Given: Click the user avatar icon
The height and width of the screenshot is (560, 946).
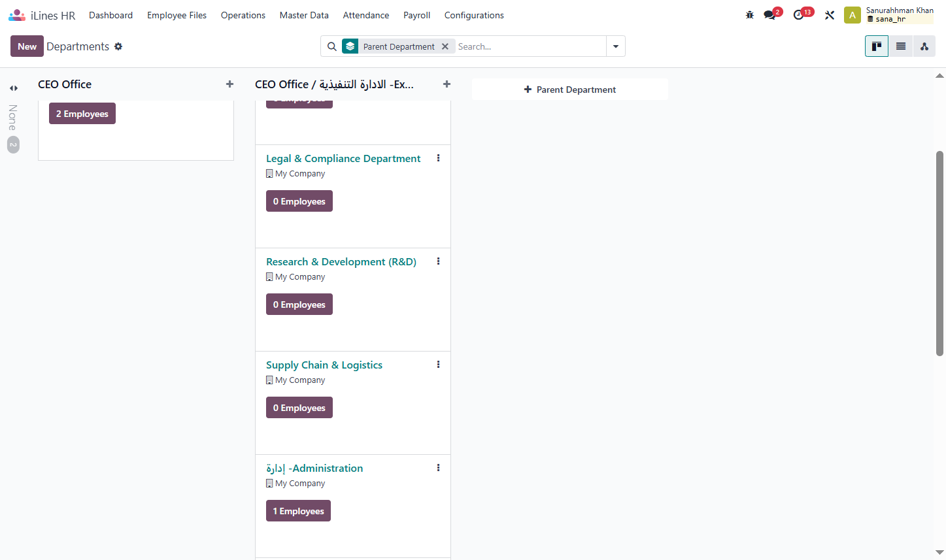Looking at the screenshot, I should click(853, 15).
